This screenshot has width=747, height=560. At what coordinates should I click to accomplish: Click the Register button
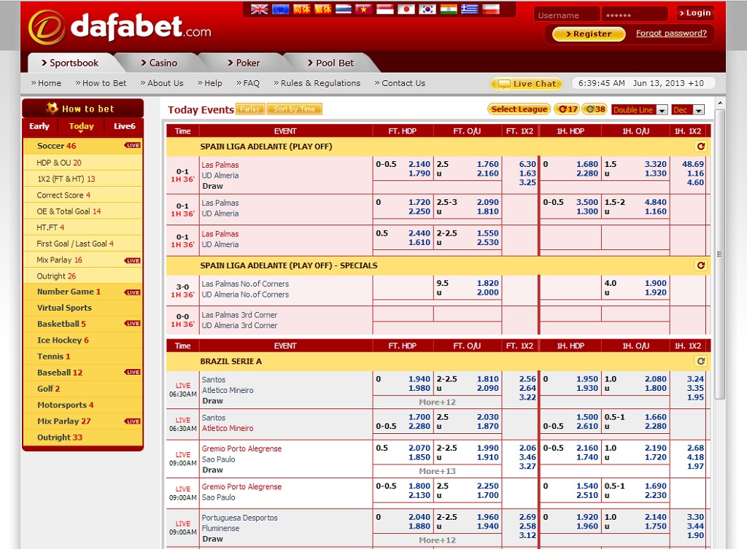[x=589, y=34]
